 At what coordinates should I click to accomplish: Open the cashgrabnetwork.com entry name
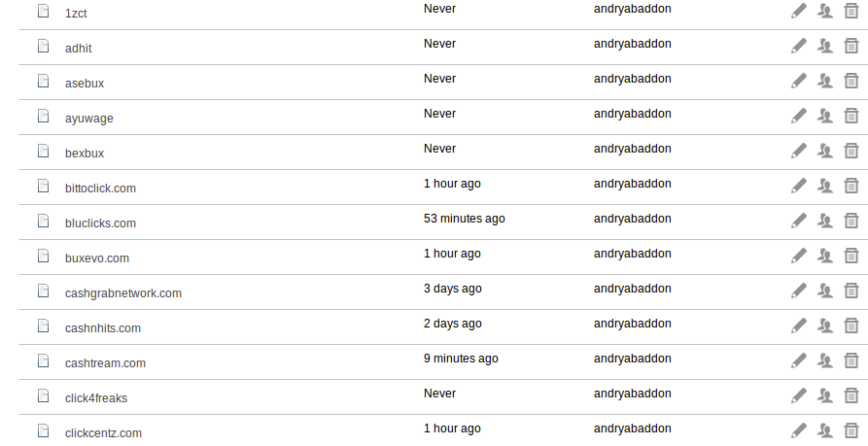pyautogui.click(x=122, y=293)
